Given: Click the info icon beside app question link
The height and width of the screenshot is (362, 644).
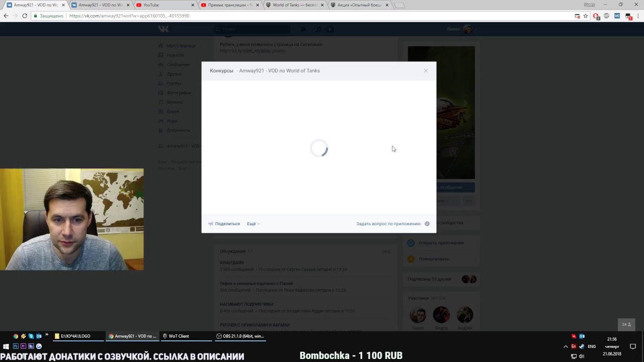Looking at the screenshot, I should coord(427,224).
